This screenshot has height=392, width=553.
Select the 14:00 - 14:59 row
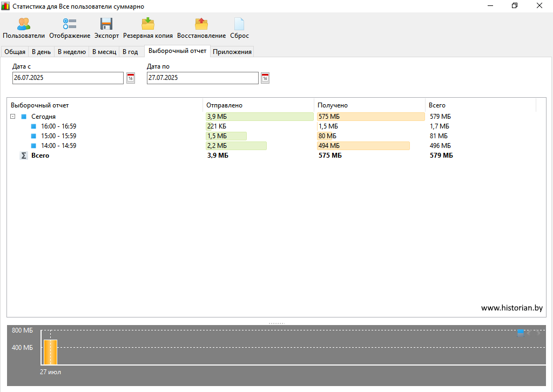[58, 146]
